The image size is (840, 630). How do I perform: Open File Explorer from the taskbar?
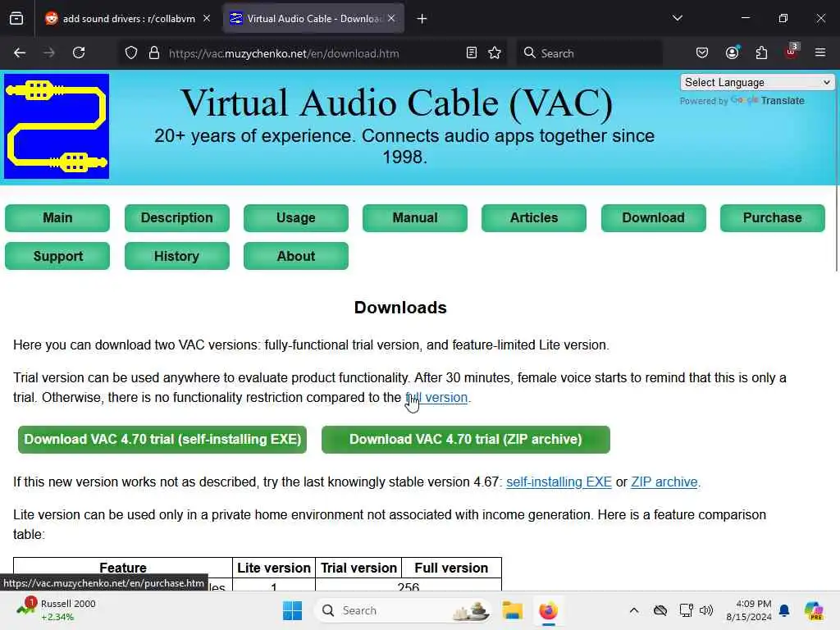(512, 610)
